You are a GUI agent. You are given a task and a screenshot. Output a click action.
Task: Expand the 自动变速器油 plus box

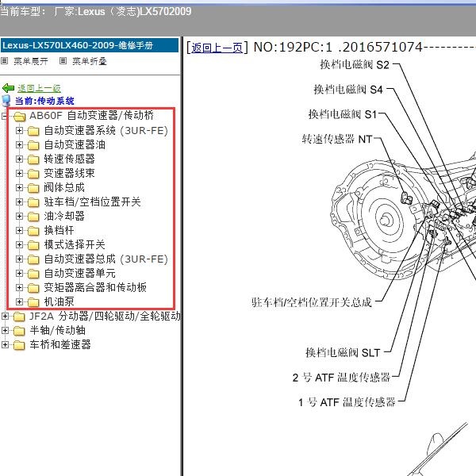[x=19, y=145]
